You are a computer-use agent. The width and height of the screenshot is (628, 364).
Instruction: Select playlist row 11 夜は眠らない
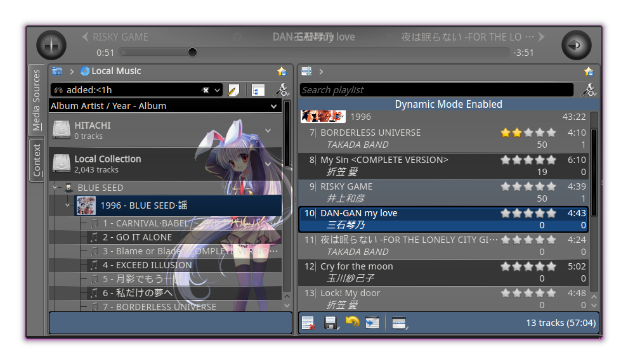tap(444, 246)
